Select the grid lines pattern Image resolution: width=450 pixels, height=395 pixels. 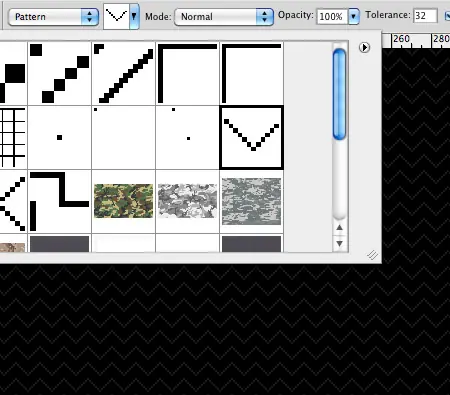click(x=13, y=137)
